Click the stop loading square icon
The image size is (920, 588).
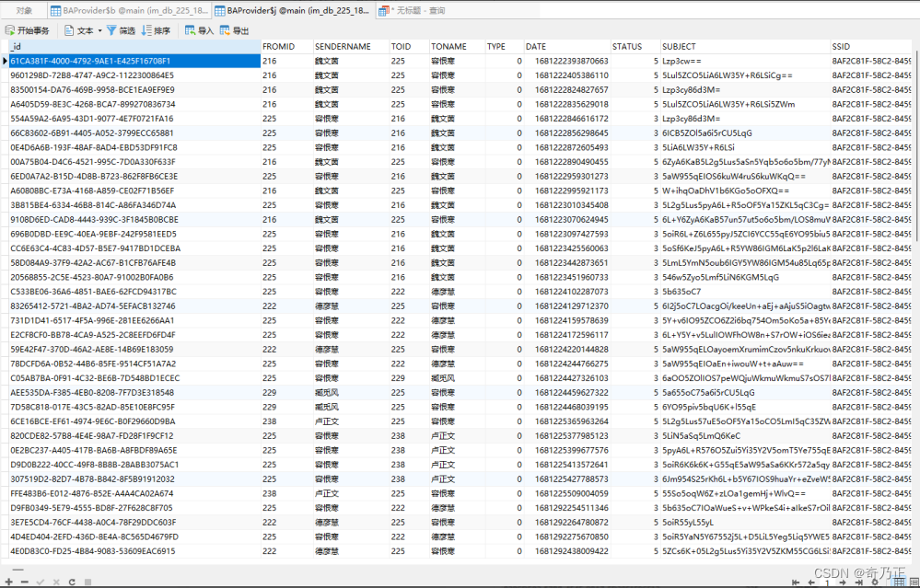87,582
